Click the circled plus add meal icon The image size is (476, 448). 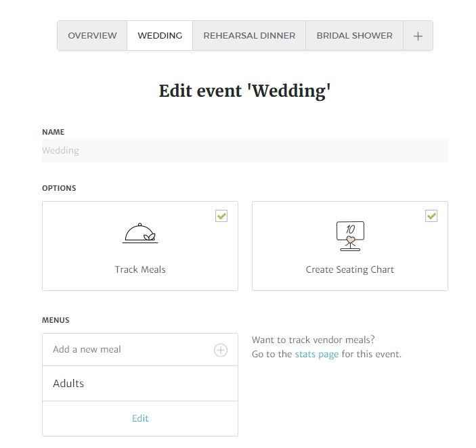pos(221,350)
